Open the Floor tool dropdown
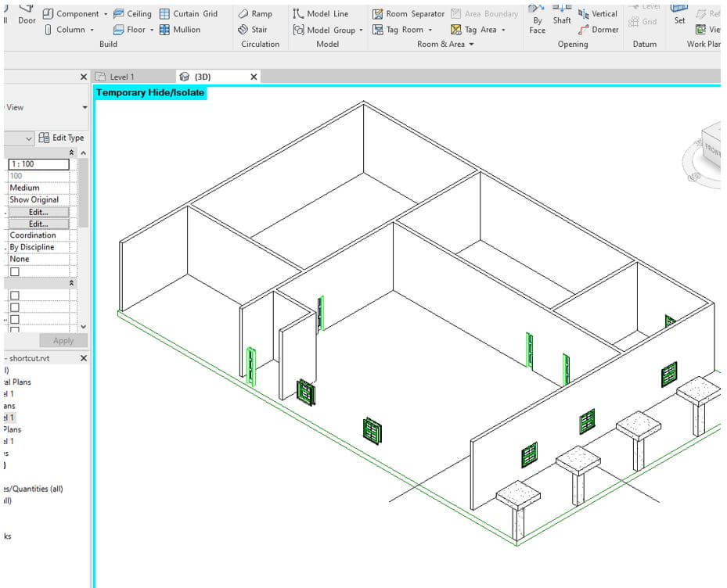 pos(150,29)
